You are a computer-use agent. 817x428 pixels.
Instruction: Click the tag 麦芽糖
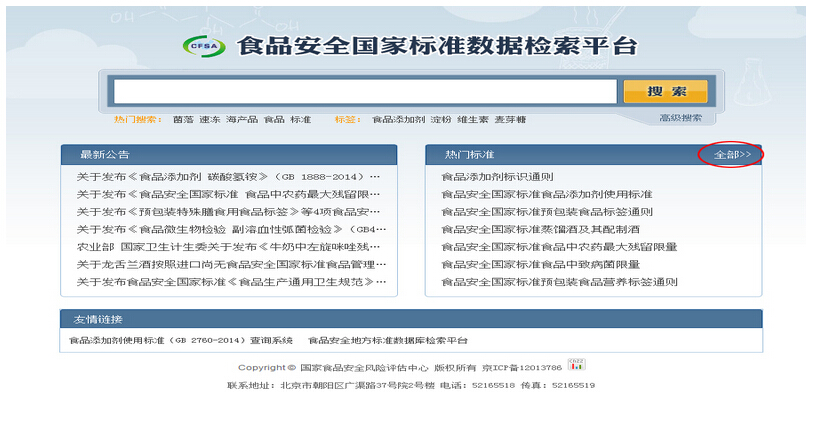tap(510, 119)
